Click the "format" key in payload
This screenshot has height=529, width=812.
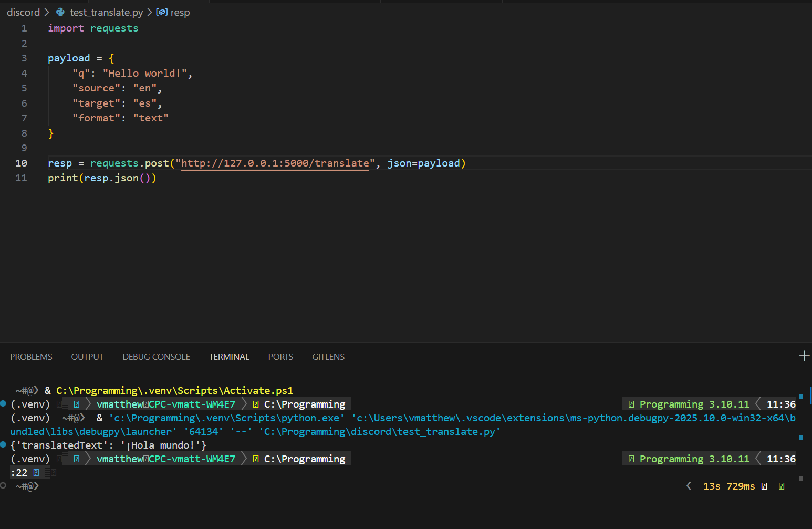[97, 118]
